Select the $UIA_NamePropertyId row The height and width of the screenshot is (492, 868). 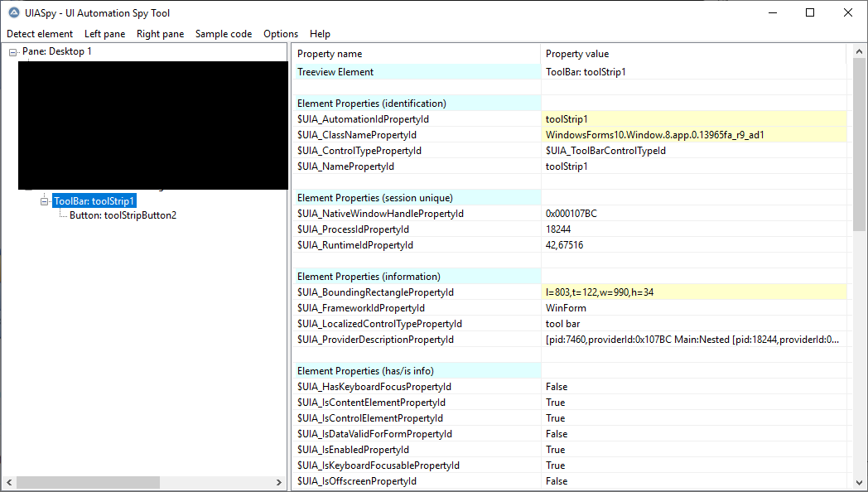pyautogui.click(x=570, y=166)
